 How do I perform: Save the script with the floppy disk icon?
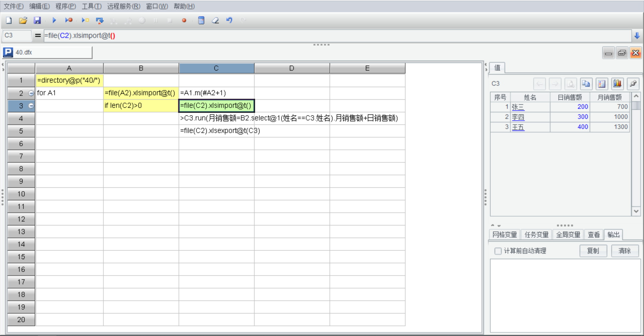(x=37, y=20)
